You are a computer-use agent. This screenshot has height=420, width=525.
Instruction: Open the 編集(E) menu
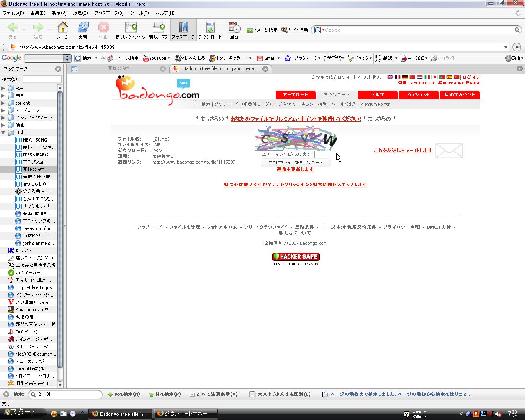[x=38, y=13]
